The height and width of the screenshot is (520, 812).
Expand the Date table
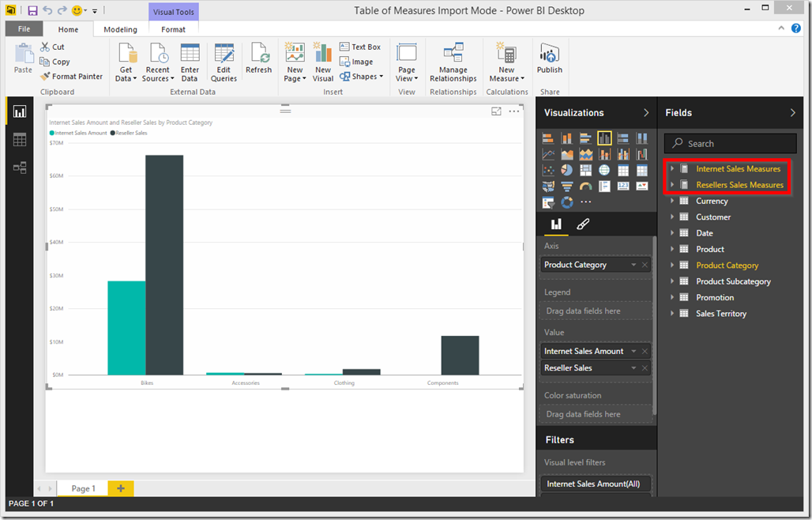671,233
